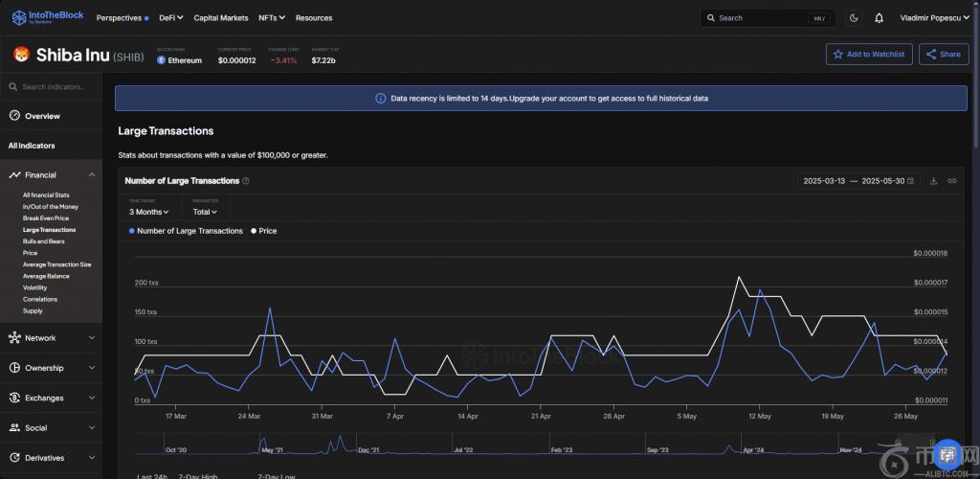The width and height of the screenshot is (980, 479).
Task: Toggle the Price series in the legend
Action: (263, 231)
